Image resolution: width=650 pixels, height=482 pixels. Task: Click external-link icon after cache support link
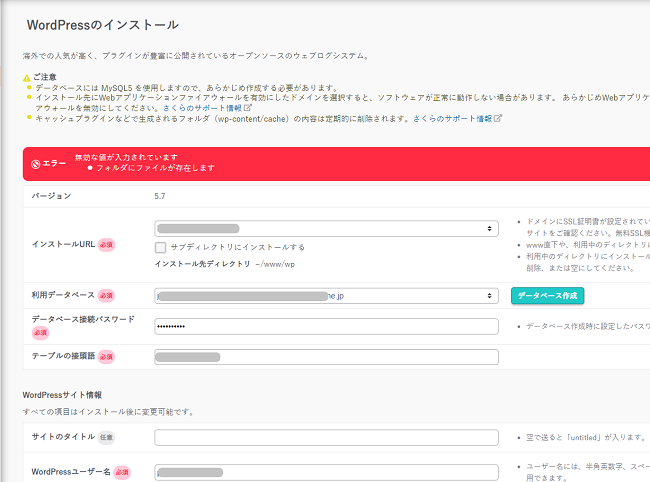(497, 118)
